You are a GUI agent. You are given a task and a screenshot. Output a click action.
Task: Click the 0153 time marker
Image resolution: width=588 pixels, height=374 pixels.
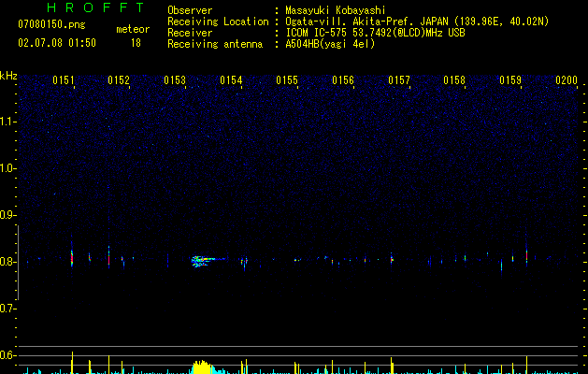pos(175,80)
